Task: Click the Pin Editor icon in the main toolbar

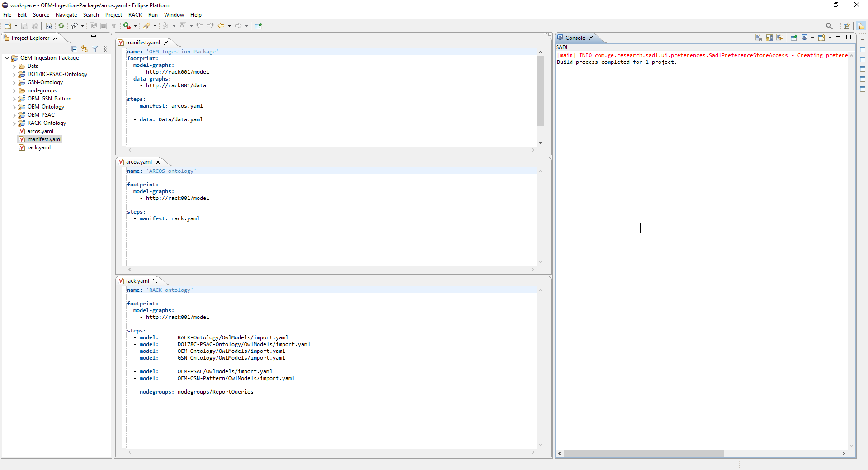Action: pyautogui.click(x=259, y=26)
